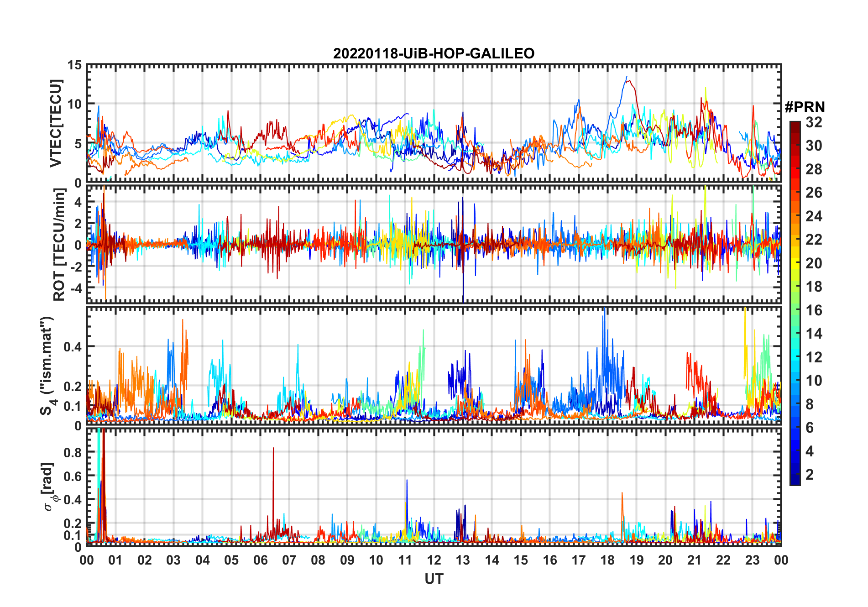This screenshot has width=868, height=607.
Task: Select colorbar tick label 26
Action: (x=814, y=193)
